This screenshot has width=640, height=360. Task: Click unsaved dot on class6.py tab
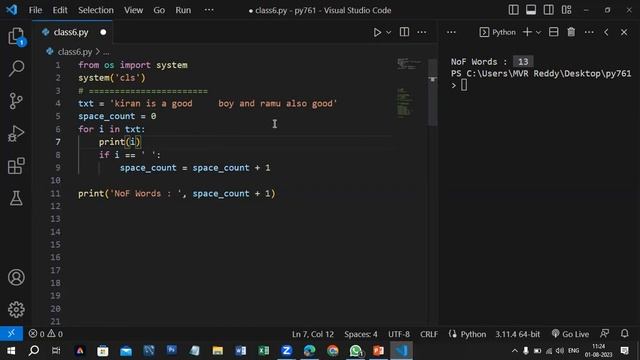103,32
